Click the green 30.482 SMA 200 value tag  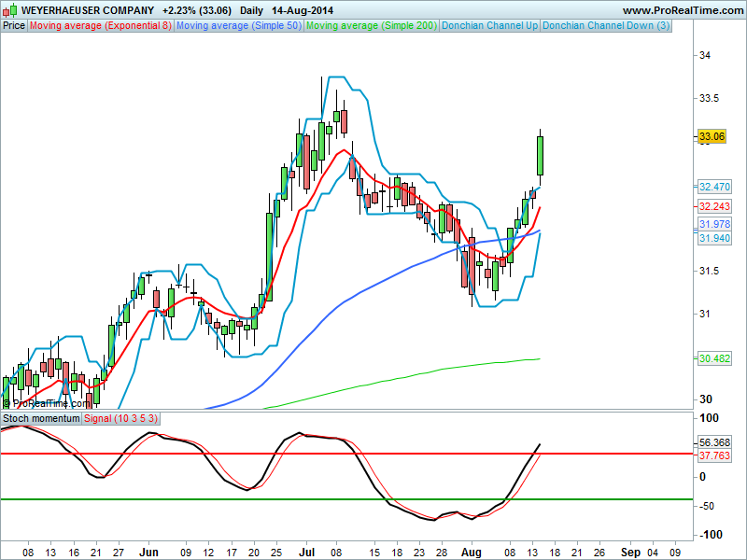coord(714,358)
